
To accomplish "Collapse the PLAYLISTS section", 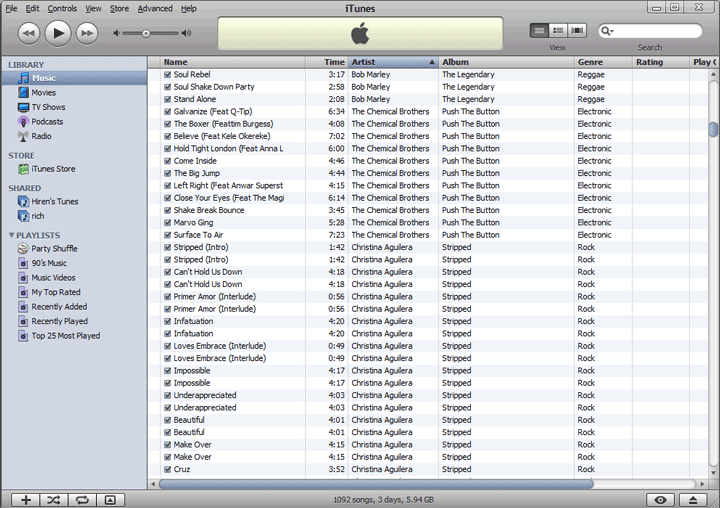I will [x=11, y=235].
